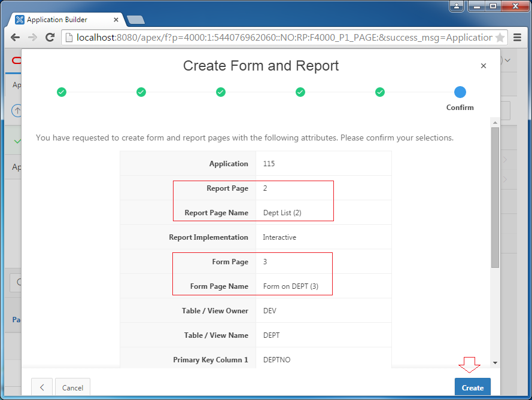Viewport: 532px width, 400px height.
Task: Click the Form Page Name value Form on DEPT (3)
Action: [291, 286]
